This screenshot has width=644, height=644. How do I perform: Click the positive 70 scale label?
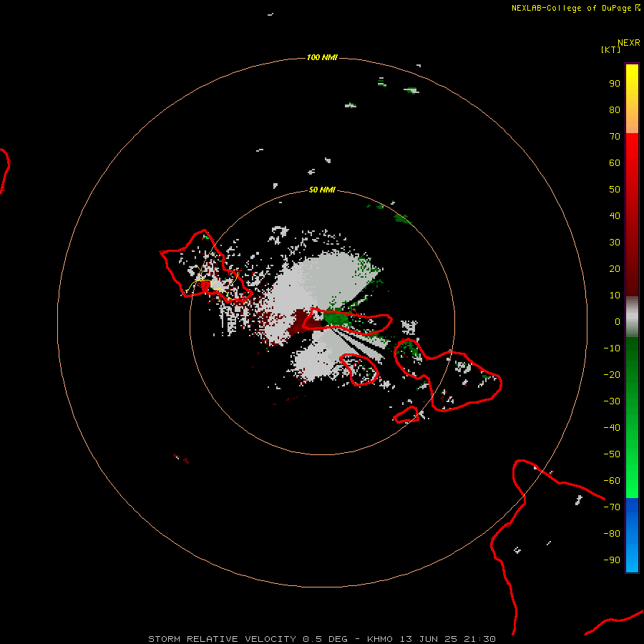(x=615, y=137)
